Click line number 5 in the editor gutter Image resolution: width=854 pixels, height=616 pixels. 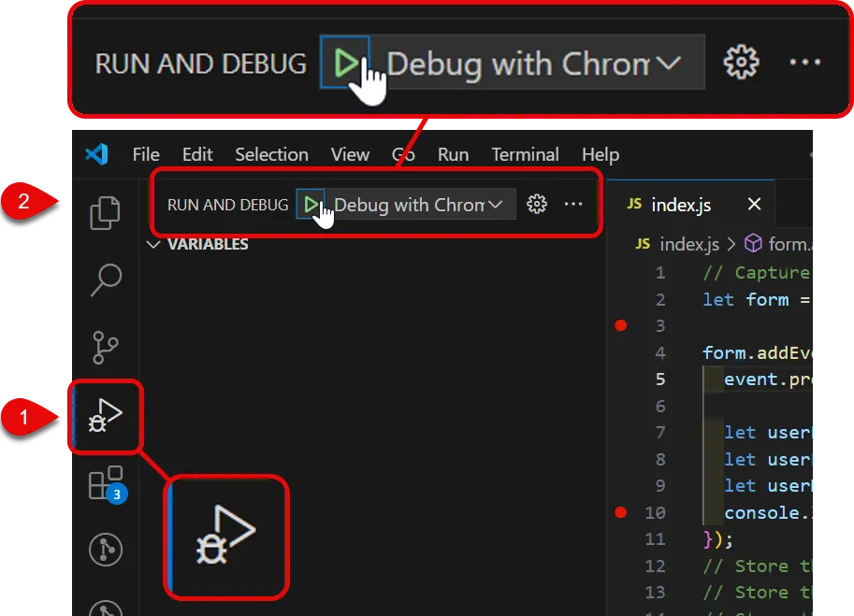(x=659, y=379)
